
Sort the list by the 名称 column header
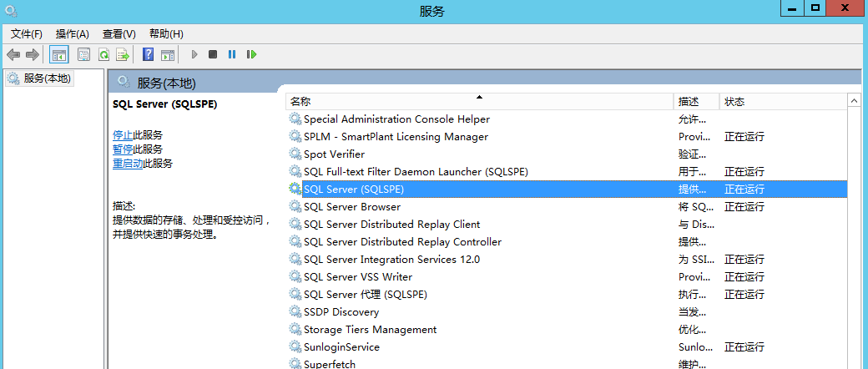click(479, 101)
